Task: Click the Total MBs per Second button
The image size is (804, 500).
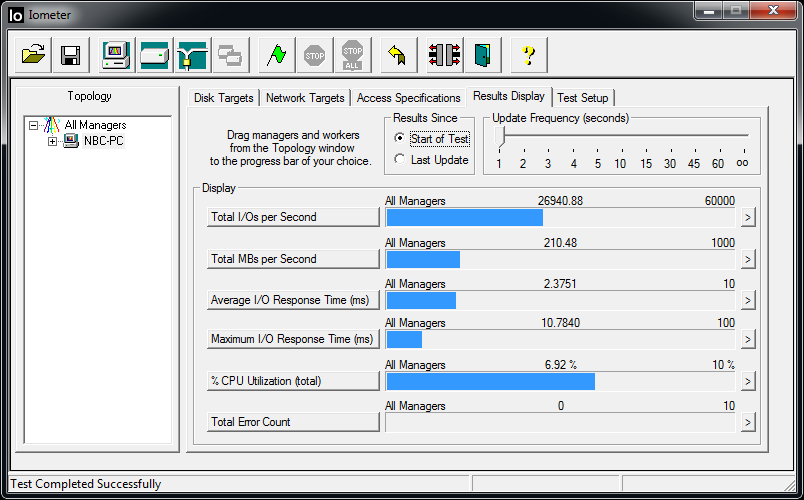Action: pyautogui.click(x=293, y=259)
